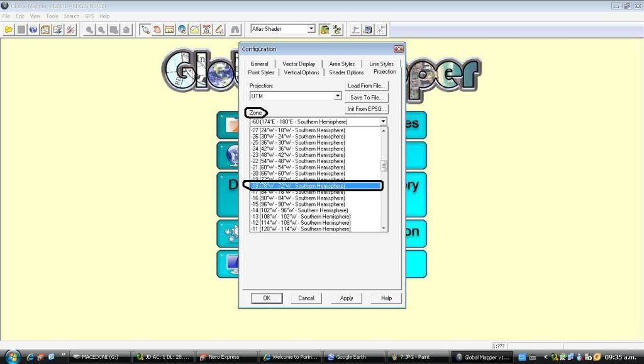Click the Windows Start orb

pyautogui.click(x=12, y=356)
